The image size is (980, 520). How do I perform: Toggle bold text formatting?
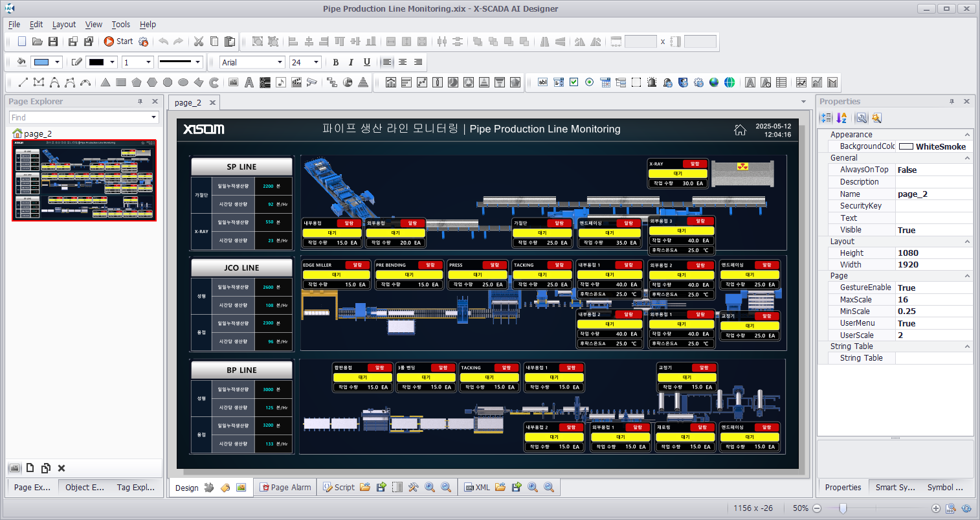(x=335, y=62)
